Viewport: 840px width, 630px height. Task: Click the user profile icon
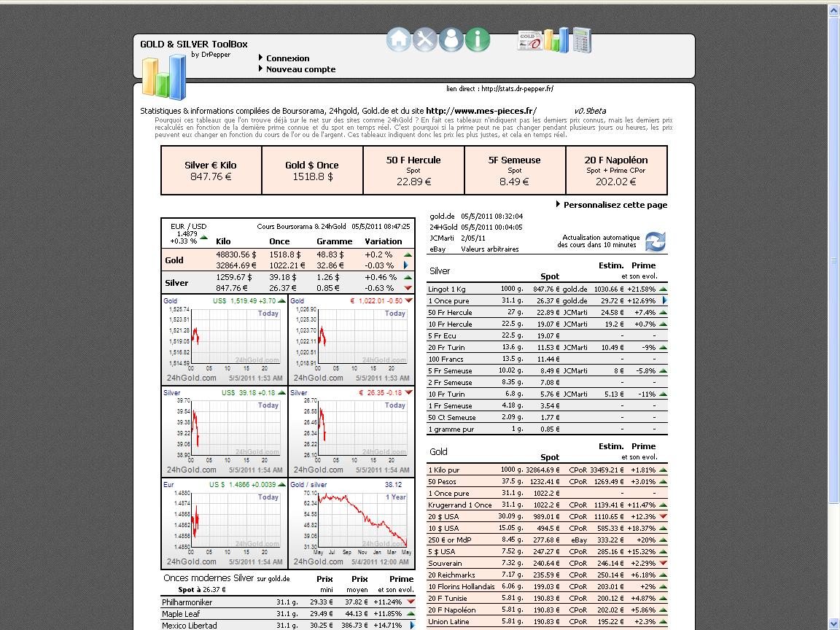click(x=451, y=39)
